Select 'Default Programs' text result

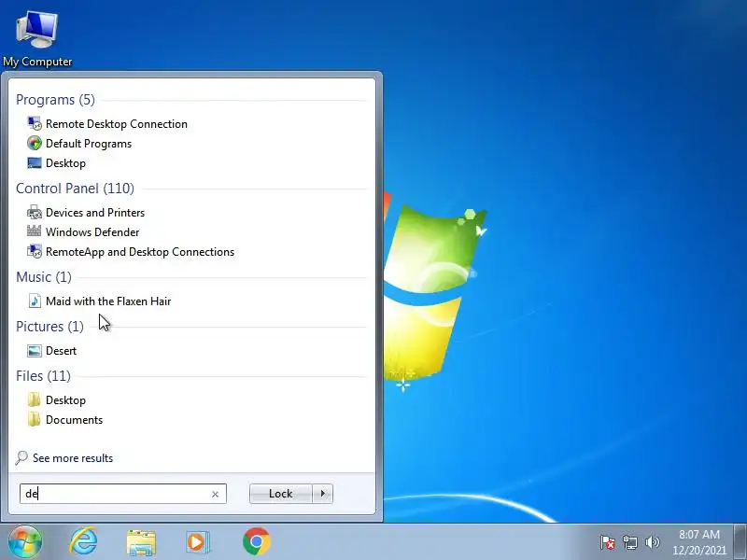click(x=89, y=144)
